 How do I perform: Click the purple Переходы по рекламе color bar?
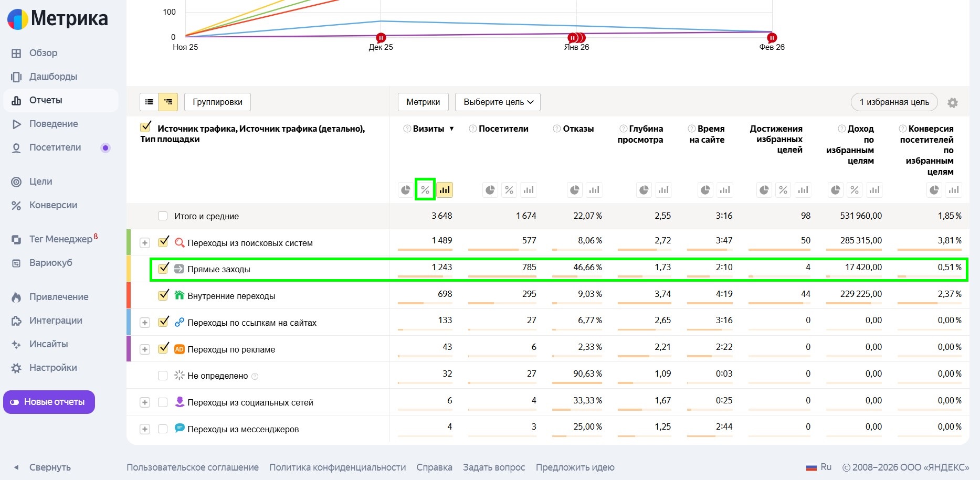click(x=129, y=349)
